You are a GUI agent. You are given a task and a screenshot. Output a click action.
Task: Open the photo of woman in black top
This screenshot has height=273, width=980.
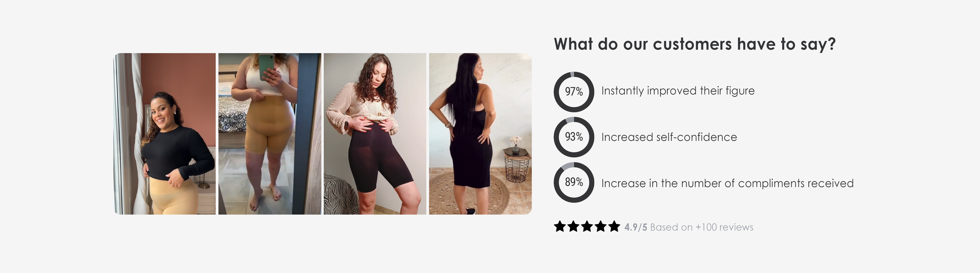[x=165, y=134]
